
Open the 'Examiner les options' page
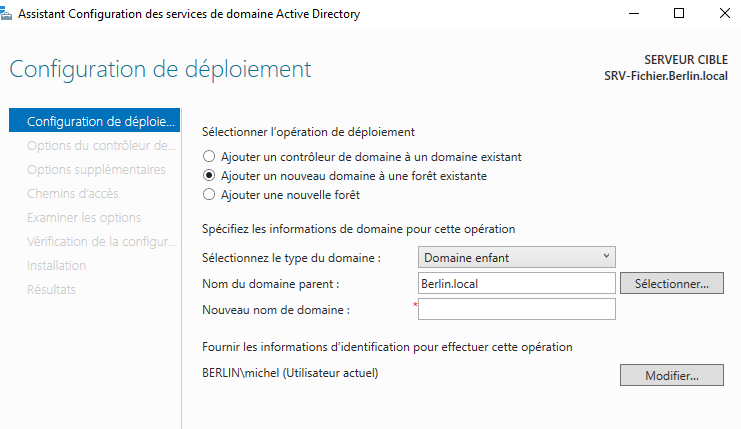pos(84,218)
